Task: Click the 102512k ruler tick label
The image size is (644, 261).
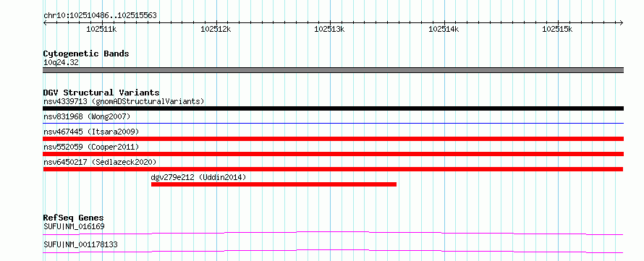Action: coord(216,29)
